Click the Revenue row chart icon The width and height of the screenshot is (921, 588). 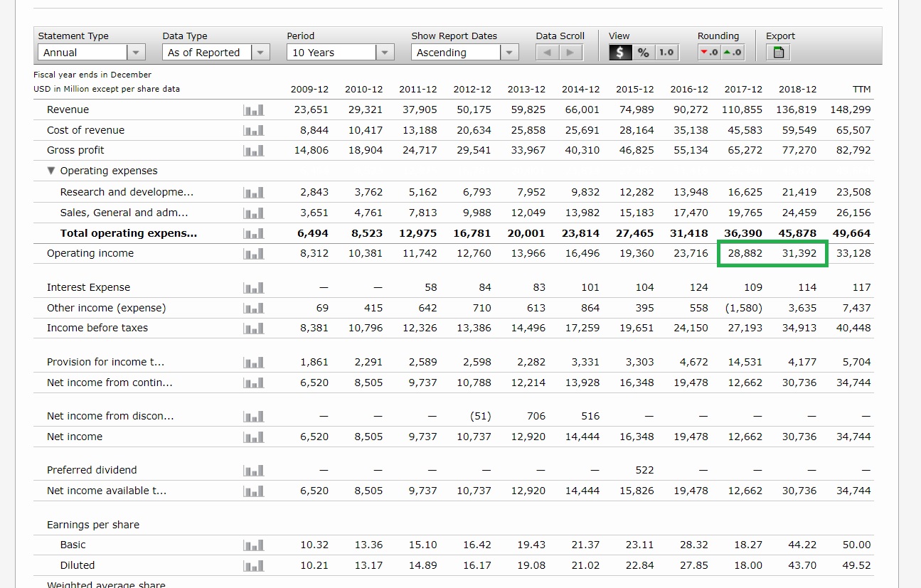click(253, 110)
